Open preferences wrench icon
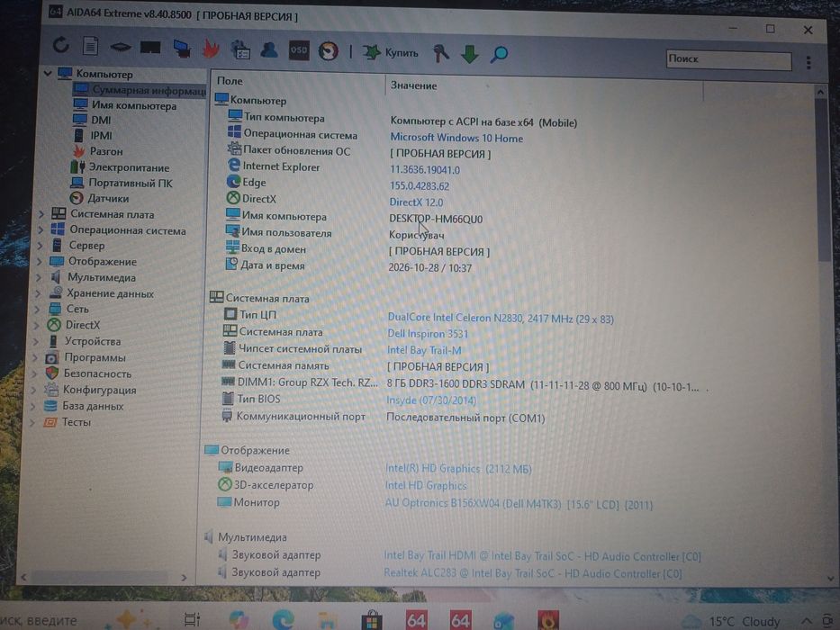Image resolution: width=840 pixels, height=630 pixels. click(441, 53)
